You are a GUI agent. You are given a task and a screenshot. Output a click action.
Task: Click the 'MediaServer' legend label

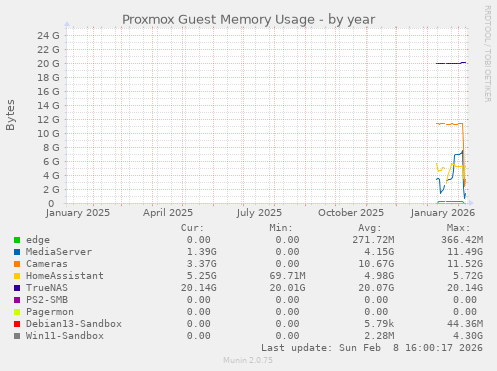[x=59, y=252]
